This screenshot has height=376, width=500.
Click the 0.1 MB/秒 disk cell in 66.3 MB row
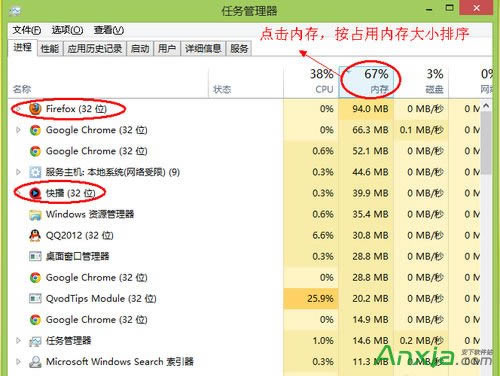coord(421,130)
